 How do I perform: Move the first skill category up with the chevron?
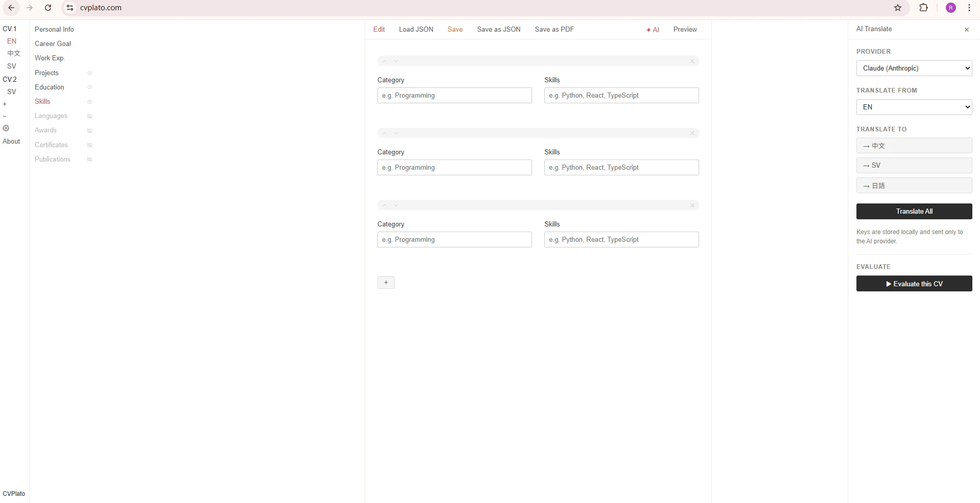tap(384, 60)
